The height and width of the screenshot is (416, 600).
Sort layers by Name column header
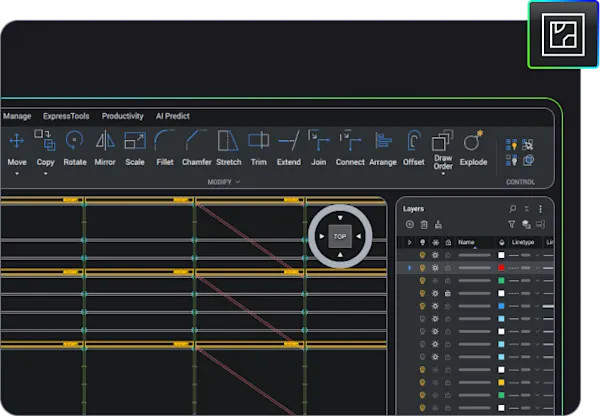tap(466, 242)
